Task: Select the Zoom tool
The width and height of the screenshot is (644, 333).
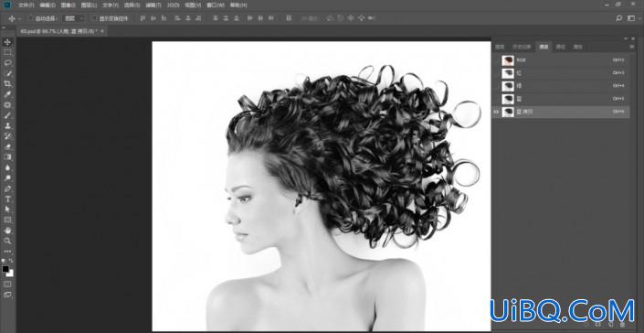Action: tap(8, 241)
